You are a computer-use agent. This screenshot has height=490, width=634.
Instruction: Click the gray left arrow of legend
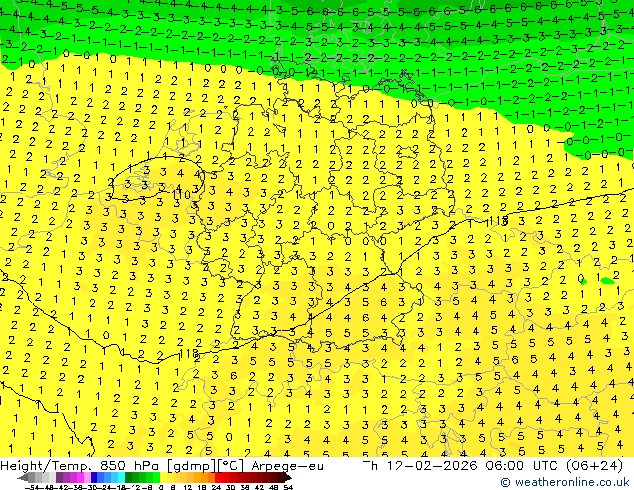pos(23,478)
